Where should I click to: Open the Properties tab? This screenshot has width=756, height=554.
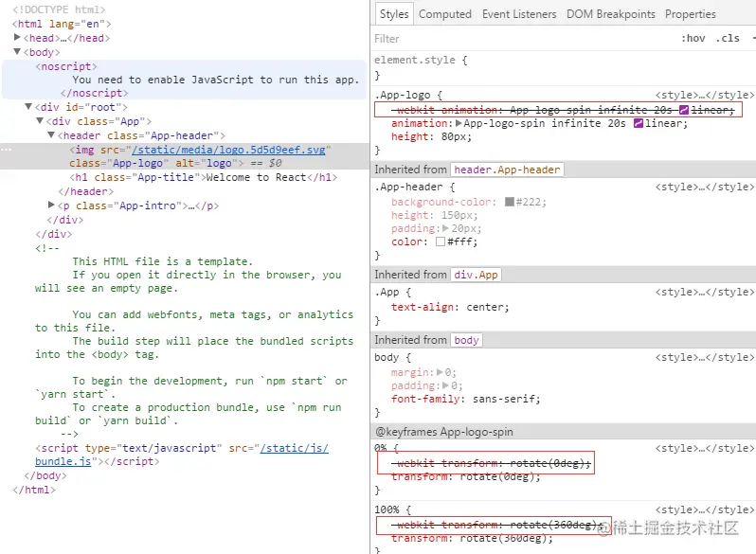pyautogui.click(x=691, y=14)
